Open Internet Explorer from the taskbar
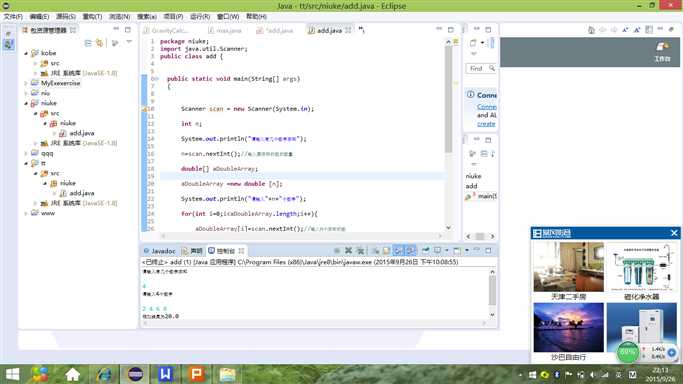 [104, 374]
